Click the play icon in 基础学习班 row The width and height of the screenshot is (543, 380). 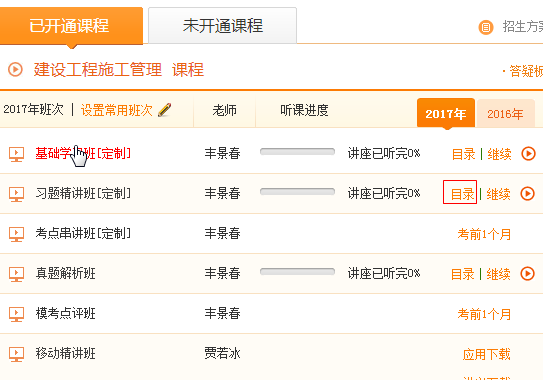(x=528, y=153)
